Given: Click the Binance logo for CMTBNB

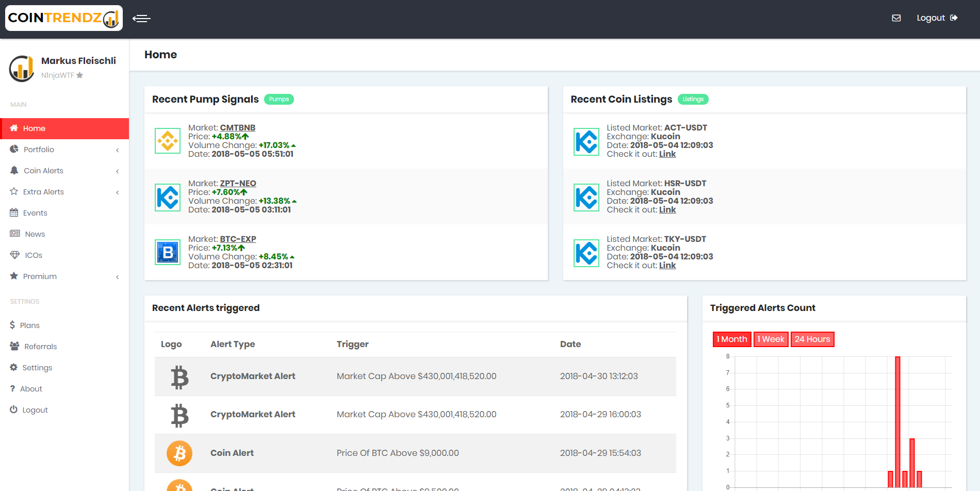Looking at the screenshot, I should 168,141.
